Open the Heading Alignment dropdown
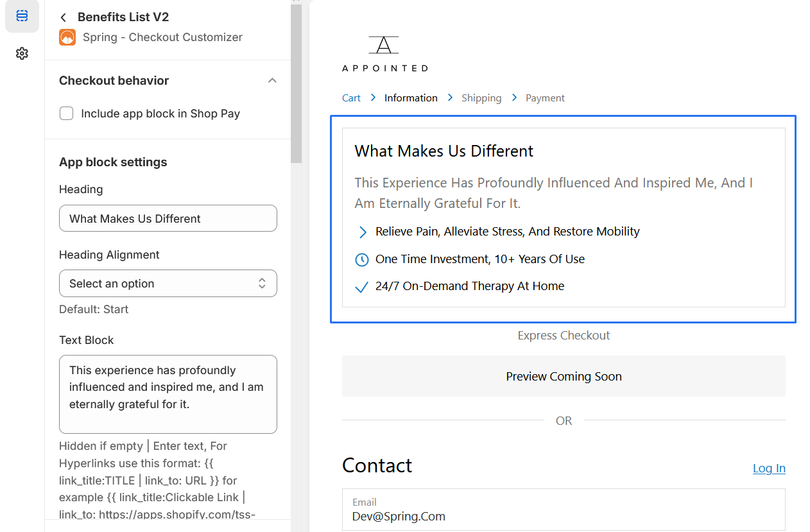 tap(168, 284)
